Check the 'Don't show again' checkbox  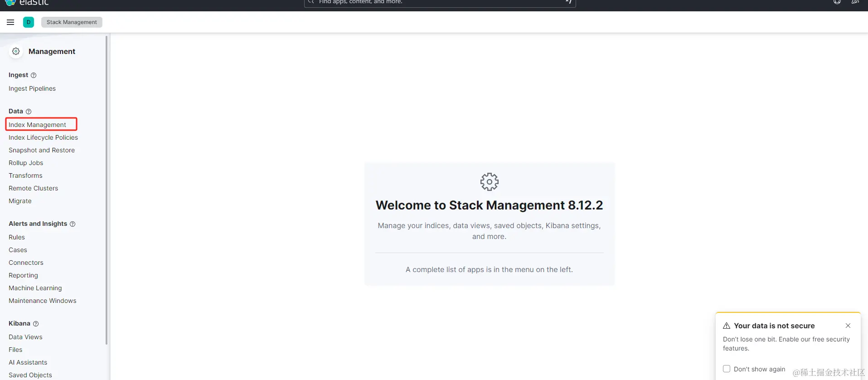(727, 369)
